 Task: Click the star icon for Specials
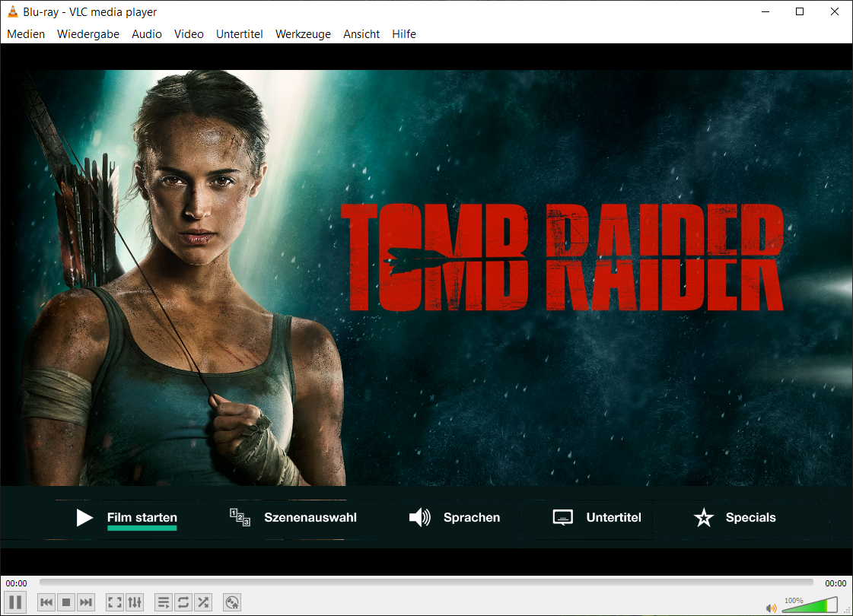point(704,517)
